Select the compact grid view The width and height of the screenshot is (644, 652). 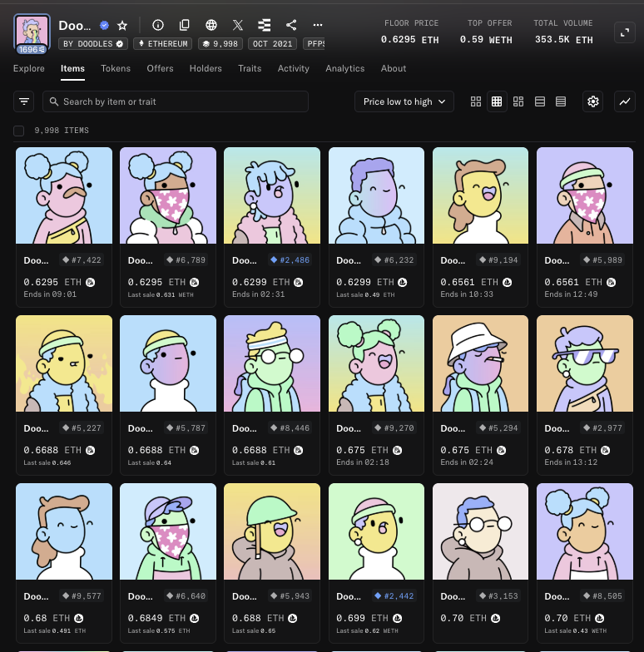pyautogui.click(x=497, y=101)
